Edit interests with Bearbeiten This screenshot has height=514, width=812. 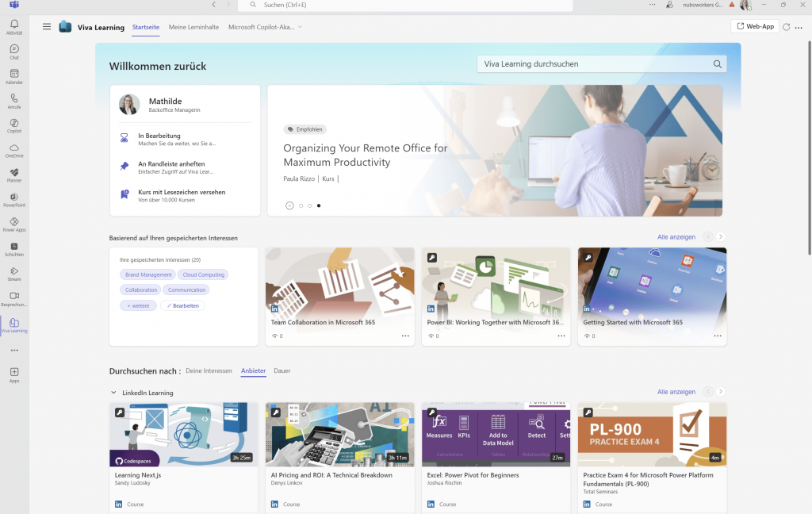(x=183, y=305)
